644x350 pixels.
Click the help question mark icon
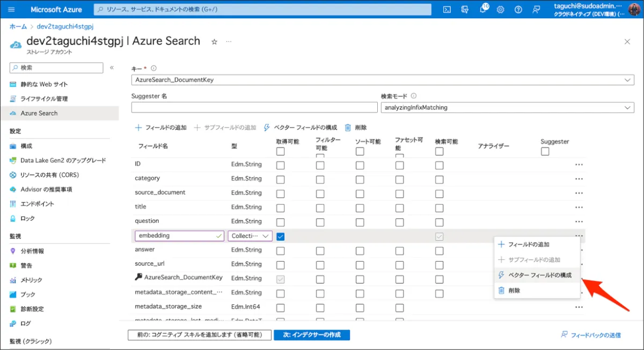(518, 10)
